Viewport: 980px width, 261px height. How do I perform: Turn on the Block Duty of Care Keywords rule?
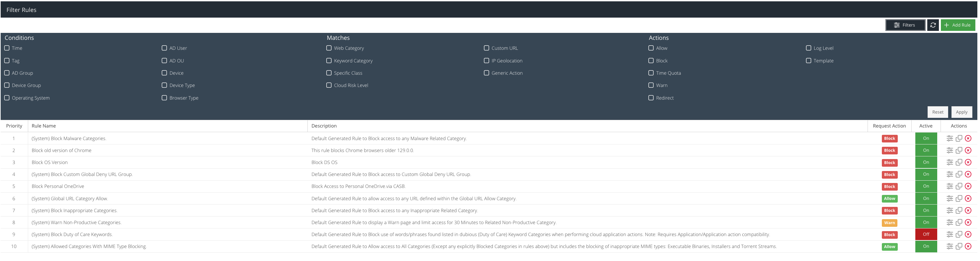[x=926, y=234]
